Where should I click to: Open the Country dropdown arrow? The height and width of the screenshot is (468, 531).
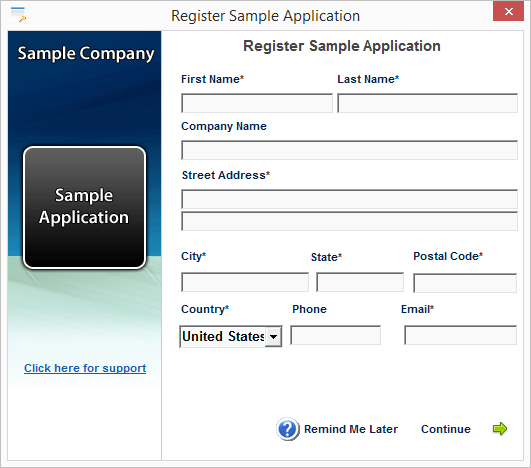pos(273,337)
